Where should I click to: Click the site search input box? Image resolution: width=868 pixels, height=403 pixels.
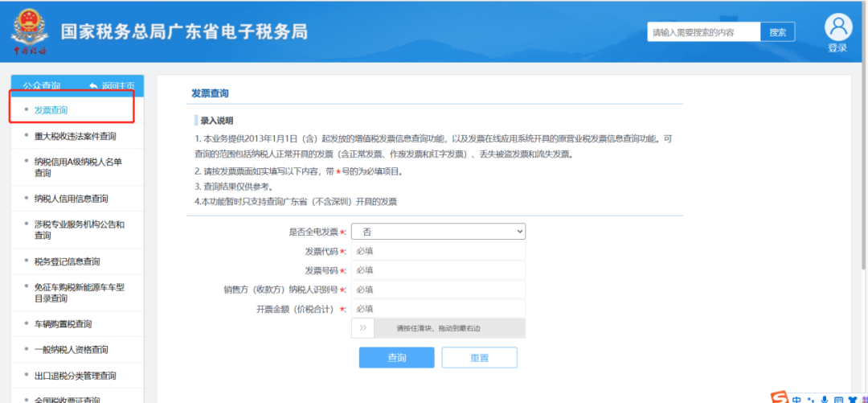[703, 32]
